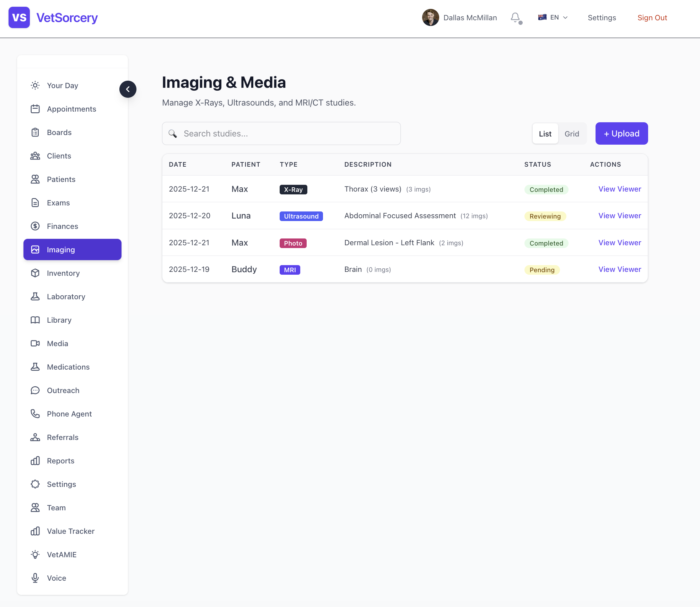The height and width of the screenshot is (607, 700).
Task: Open View Viewer for Buddy's MRI
Action: click(620, 269)
